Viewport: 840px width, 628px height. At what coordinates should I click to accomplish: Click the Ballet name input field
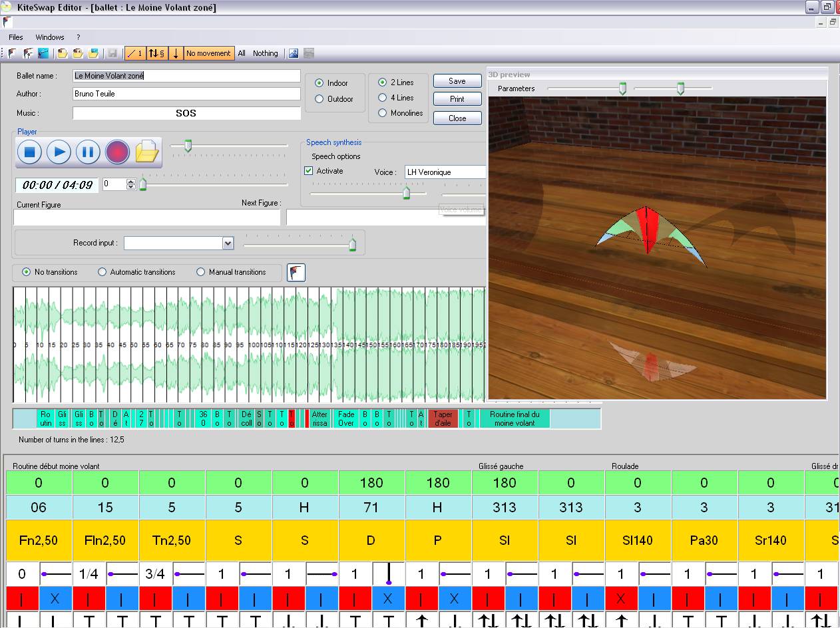(186, 76)
